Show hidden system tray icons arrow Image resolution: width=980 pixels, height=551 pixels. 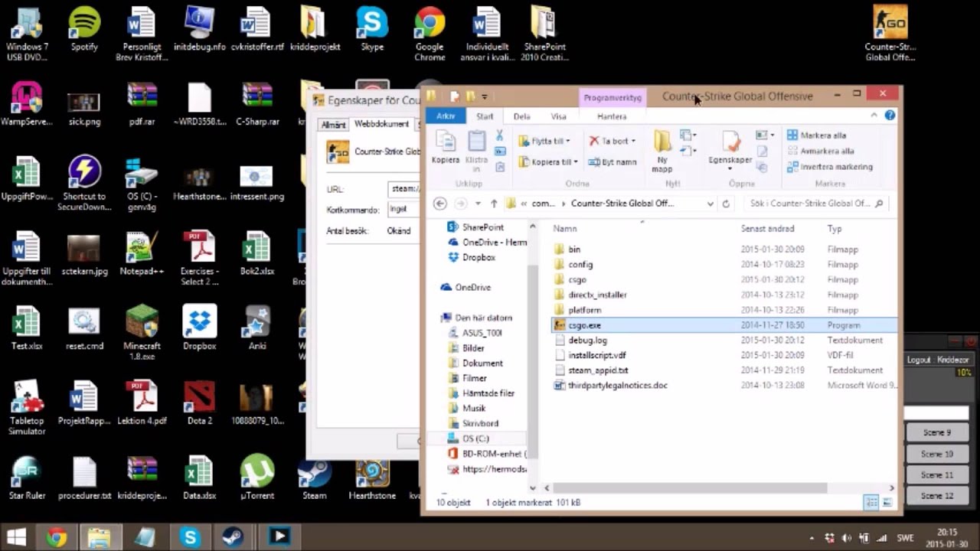[x=811, y=537]
